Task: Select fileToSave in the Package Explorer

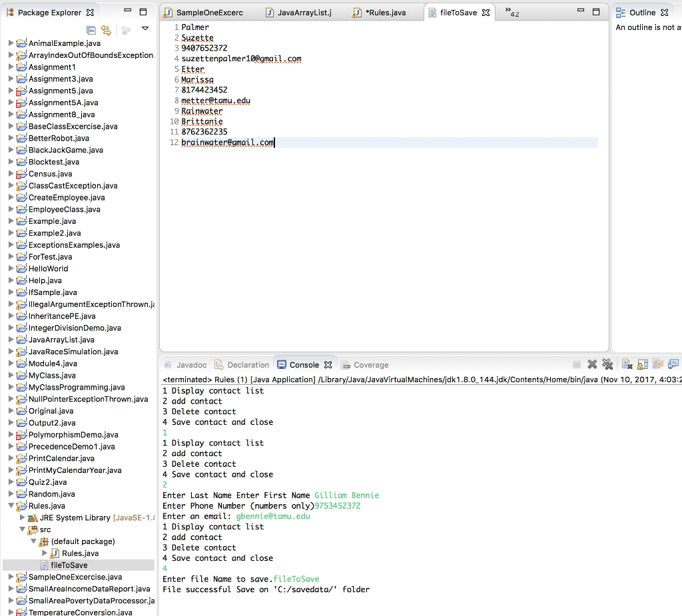Action: (69, 565)
